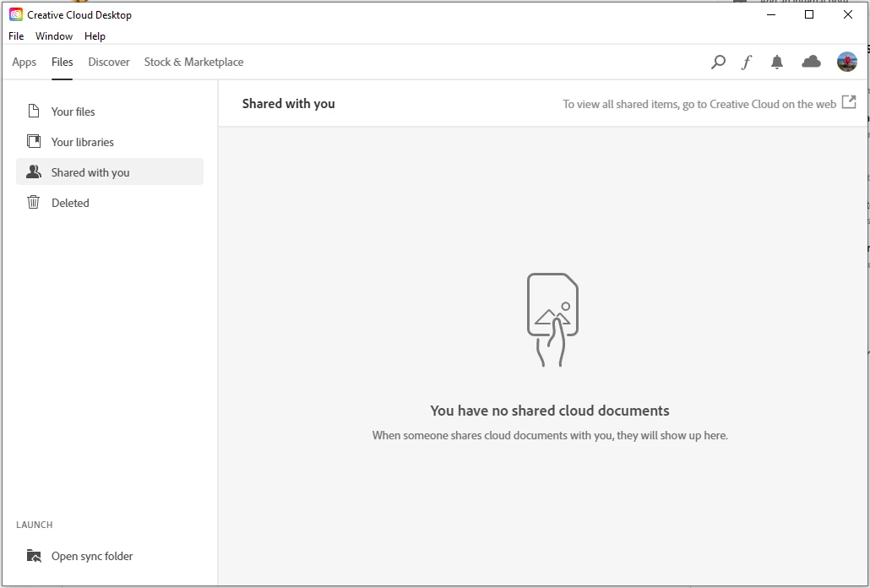Image resolution: width=870 pixels, height=588 pixels.
Task: Click 'You have no shared cloud documents' text
Action: point(550,411)
